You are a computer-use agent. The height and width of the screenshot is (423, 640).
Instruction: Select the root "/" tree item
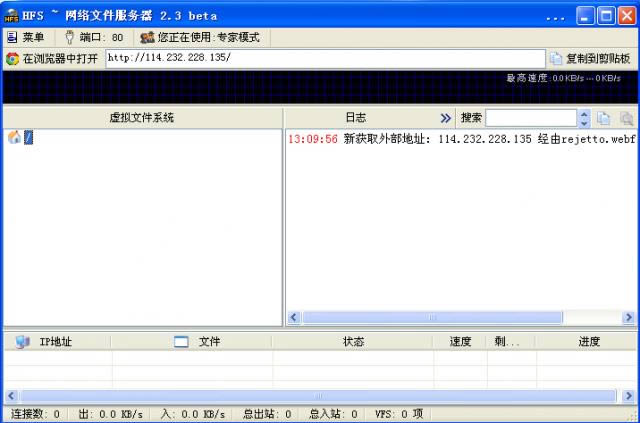tap(28, 138)
